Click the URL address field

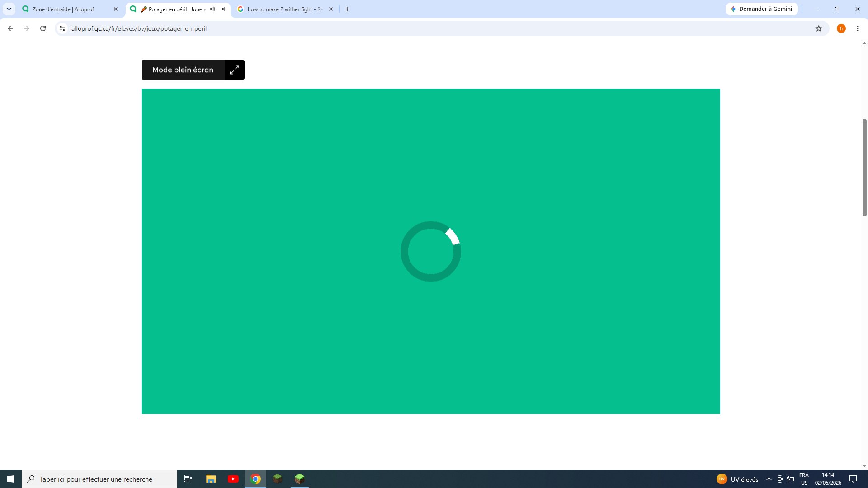(x=439, y=28)
